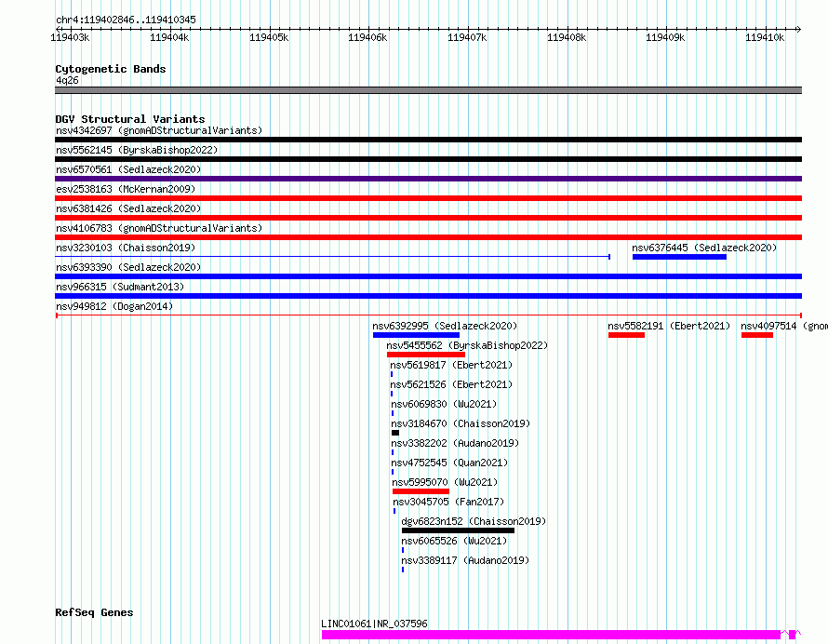Click the 119409k ruler tick label
828x644 pixels.
(x=665, y=37)
